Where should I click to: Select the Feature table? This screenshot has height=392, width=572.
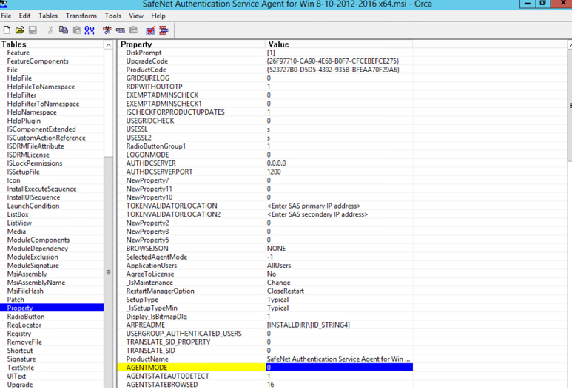click(x=18, y=53)
